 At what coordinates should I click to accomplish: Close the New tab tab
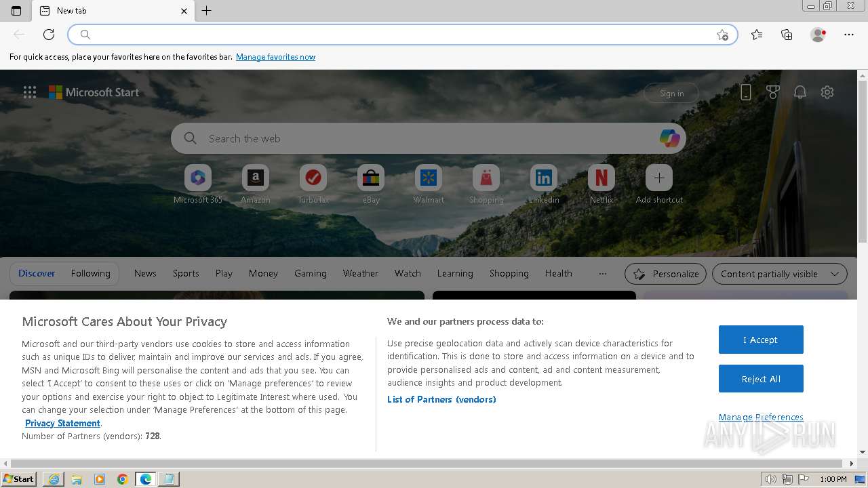coord(184,11)
